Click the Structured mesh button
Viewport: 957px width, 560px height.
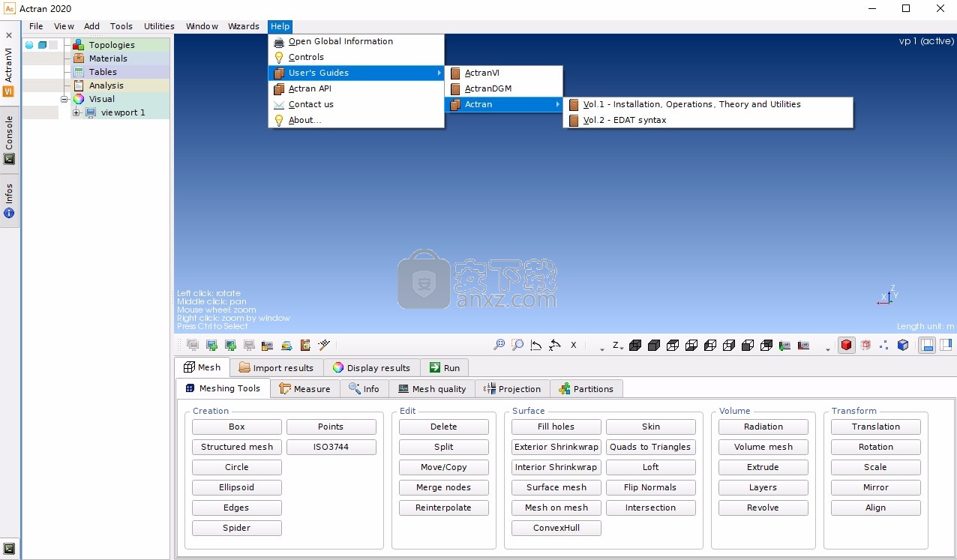(237, 447)
